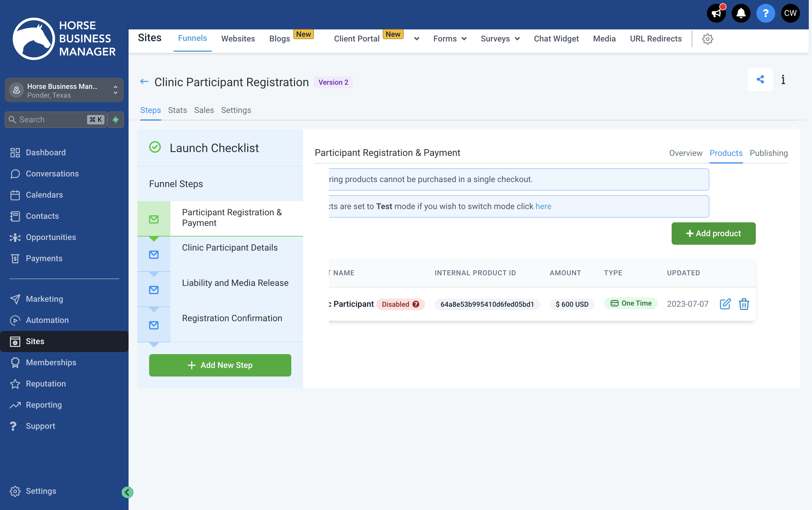Image resolution: width=812 pixels, height=510 pixels.
Task: Open the Stats tab
Action: 177,110
